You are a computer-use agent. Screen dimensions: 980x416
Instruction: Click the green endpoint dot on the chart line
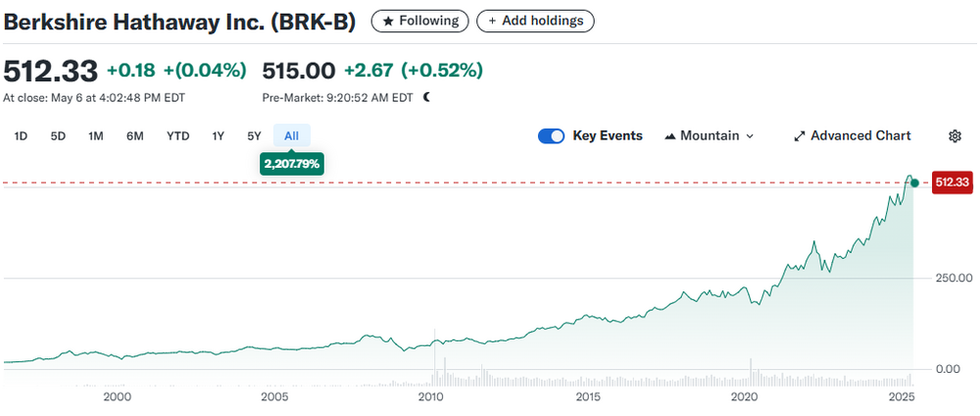914,182
